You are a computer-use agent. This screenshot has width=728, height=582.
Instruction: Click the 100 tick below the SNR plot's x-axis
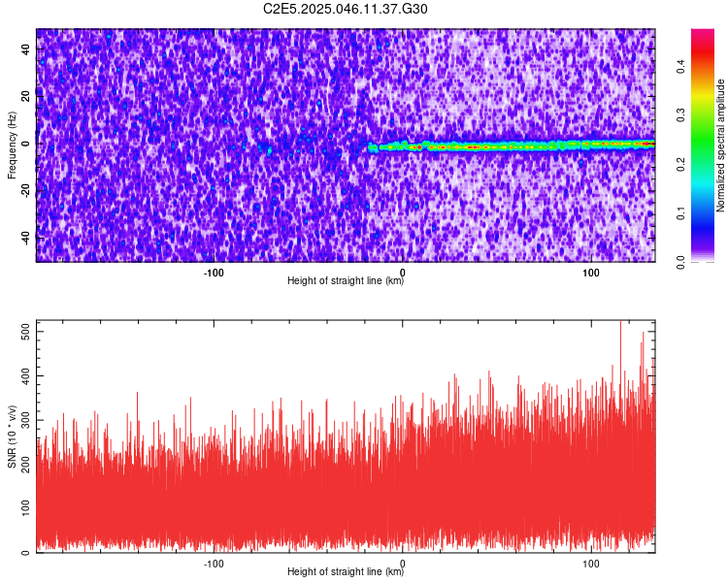click(590, 565)
